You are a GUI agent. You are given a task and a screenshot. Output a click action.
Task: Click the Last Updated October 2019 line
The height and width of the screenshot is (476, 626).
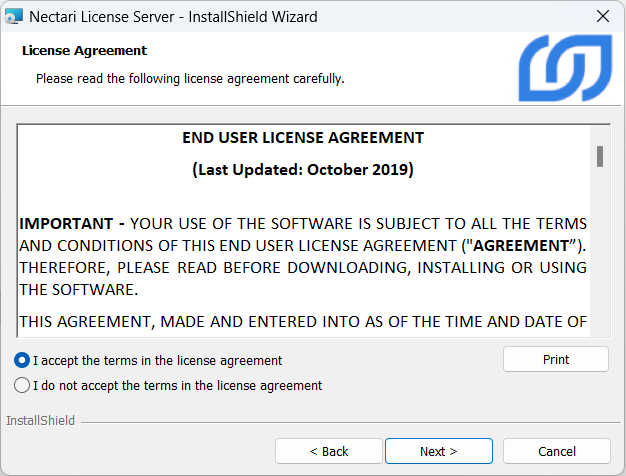pyautogui.click(x=303, y=169)
